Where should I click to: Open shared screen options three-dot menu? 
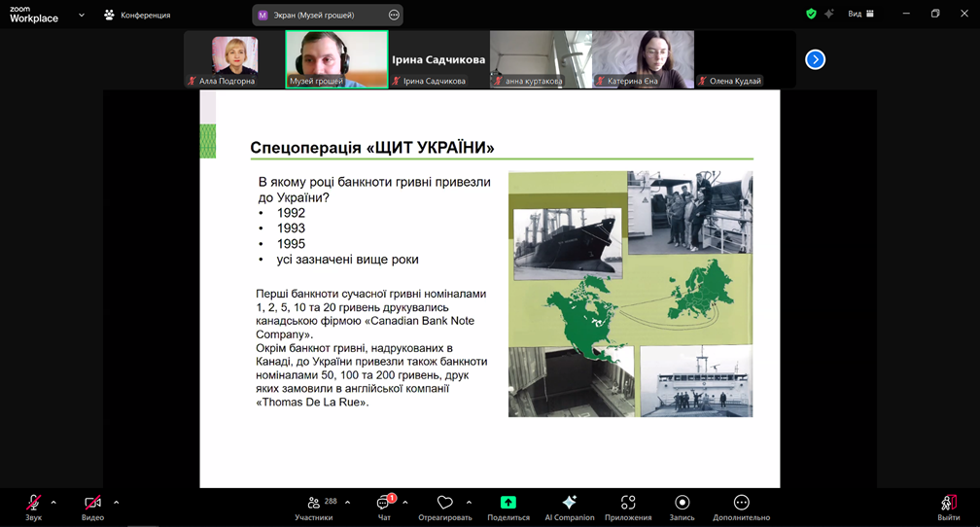click(x=394, y=16)
